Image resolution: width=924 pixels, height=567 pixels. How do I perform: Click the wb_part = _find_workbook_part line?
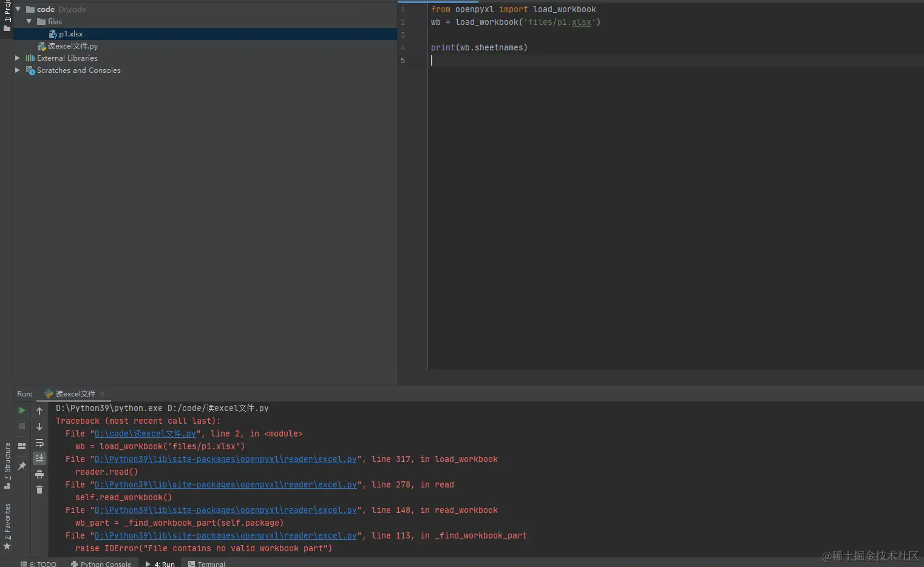(x=180, y=523)
